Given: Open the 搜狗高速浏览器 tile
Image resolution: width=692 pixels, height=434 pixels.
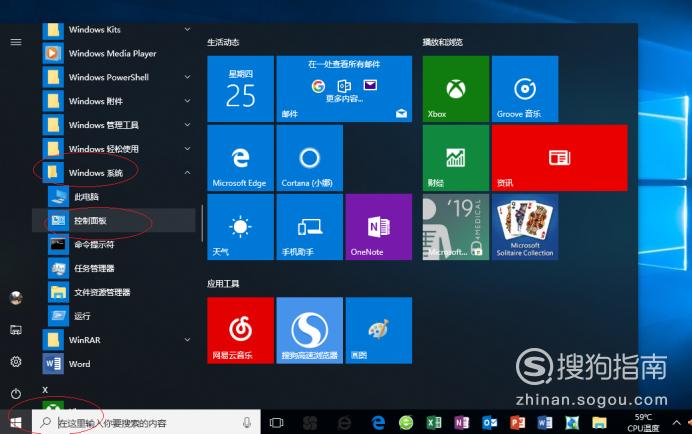Looking at the screenshot, I should click(310, 330).
